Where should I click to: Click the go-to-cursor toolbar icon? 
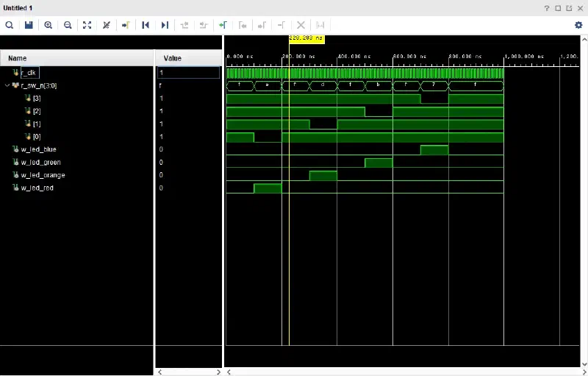click(126, 25)
